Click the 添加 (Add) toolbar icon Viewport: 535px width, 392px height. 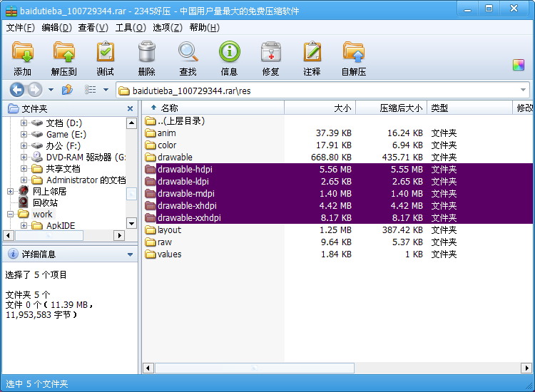[x=22, y=53]
